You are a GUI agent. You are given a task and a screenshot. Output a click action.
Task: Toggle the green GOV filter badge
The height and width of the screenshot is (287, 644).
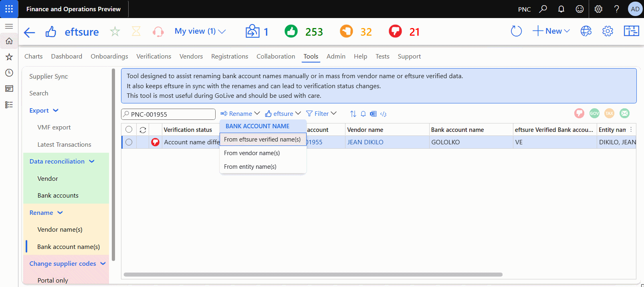594,113
